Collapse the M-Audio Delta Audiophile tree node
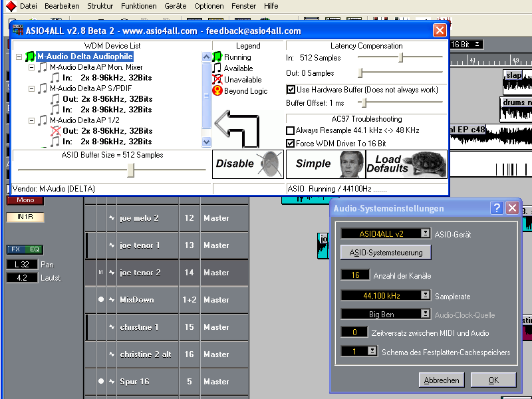The height and width of the screenshot is (399, 532). click(x=19, y=57)
